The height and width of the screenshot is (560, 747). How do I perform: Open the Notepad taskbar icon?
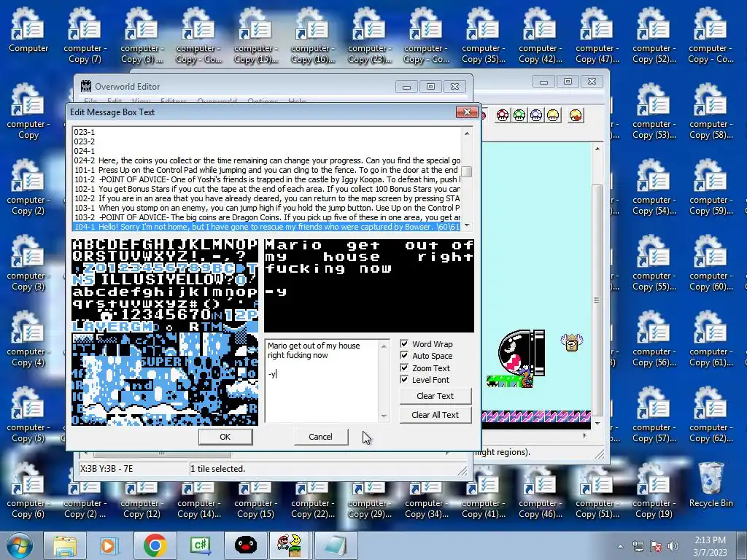pyautogui.click(x=336, y=545)
